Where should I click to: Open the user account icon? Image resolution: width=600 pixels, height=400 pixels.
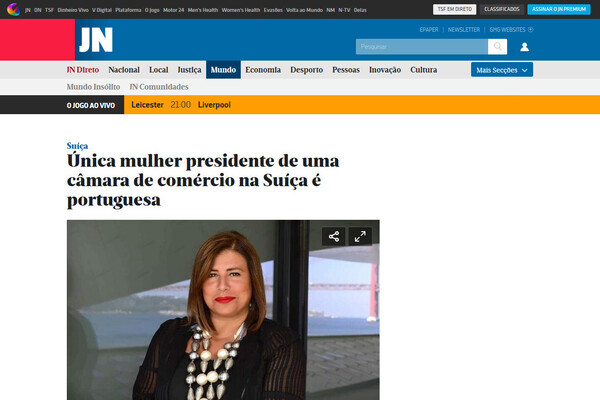525,47
